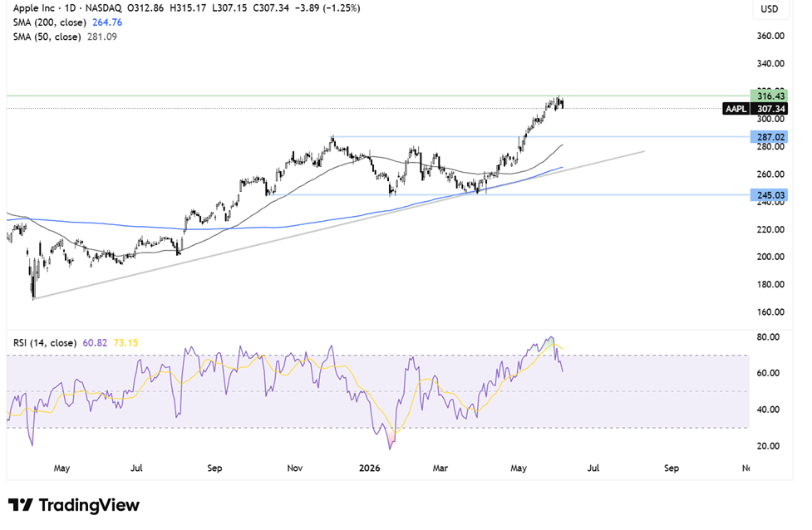Click the 220.00 price axis label
Image resolution: width=812 pixels, height=530 pixels.
(x=770, y=229)
